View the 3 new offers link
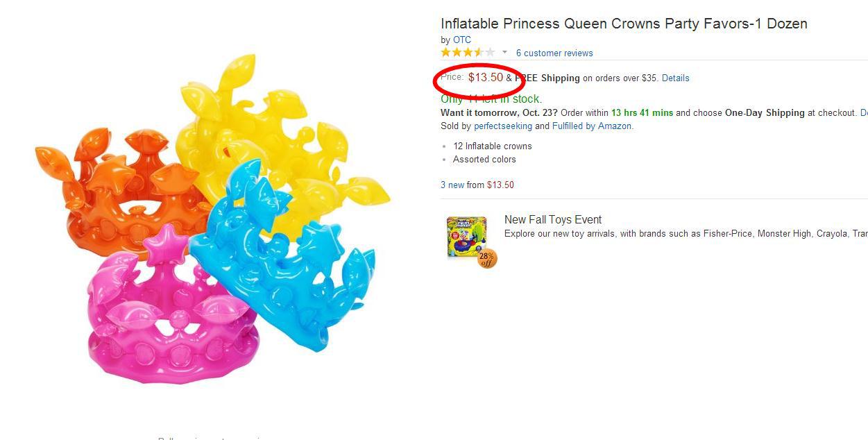Image resolution: width=868 pixels, height=440 pixels. (x=452, y=185)
